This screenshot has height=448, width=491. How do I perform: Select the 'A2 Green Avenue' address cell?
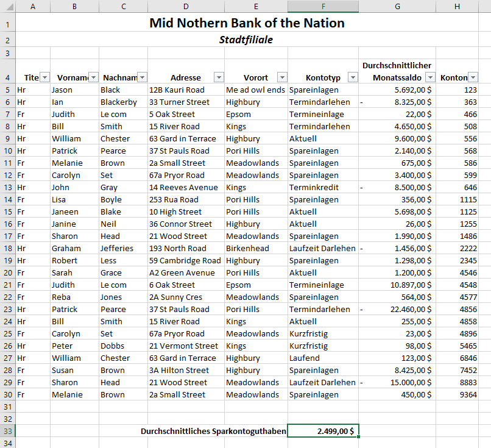[x=186, y=272]
